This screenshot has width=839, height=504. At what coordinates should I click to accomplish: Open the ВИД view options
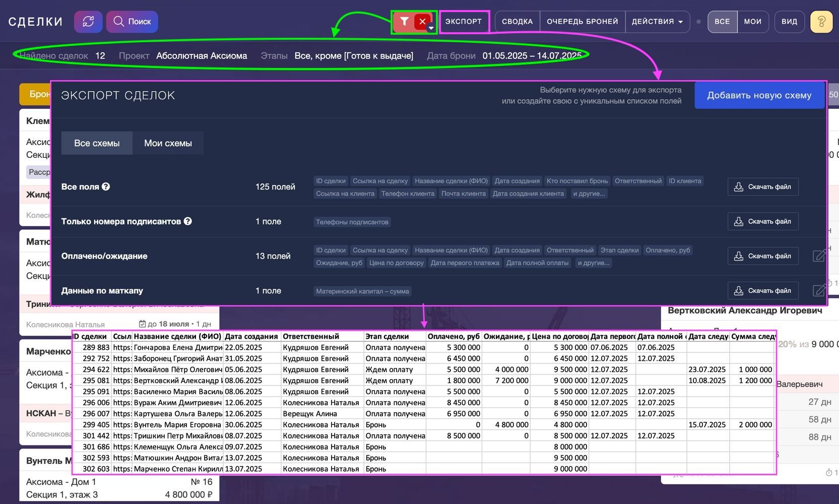click(789, 22)
